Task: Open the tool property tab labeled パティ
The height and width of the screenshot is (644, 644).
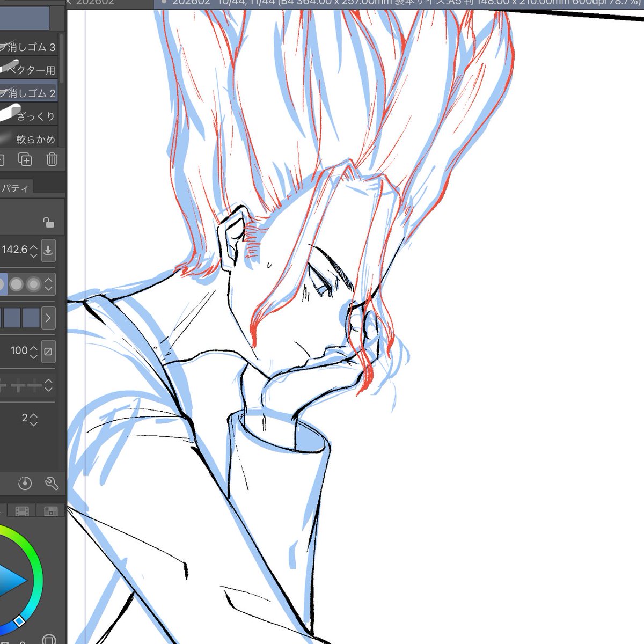Action: coord(16,188)
